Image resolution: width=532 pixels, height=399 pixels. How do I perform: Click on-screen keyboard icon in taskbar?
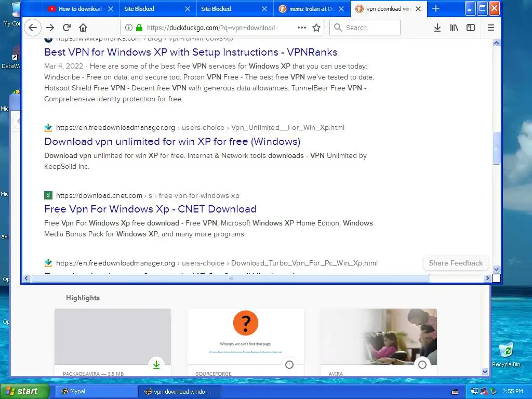pos(455,392)
